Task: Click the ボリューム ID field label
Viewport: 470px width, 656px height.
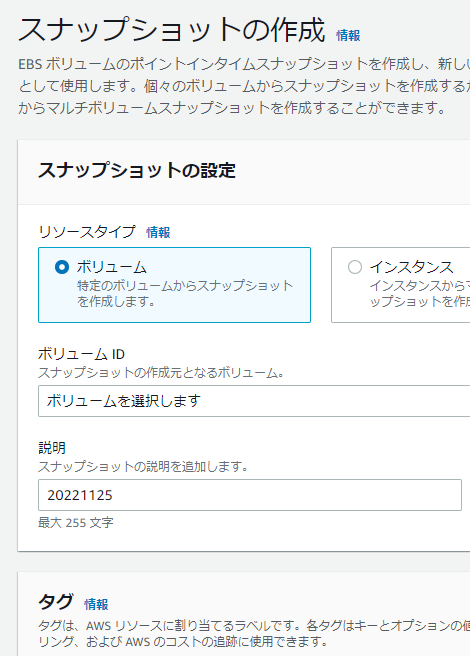Action: [x=81, y=354]
